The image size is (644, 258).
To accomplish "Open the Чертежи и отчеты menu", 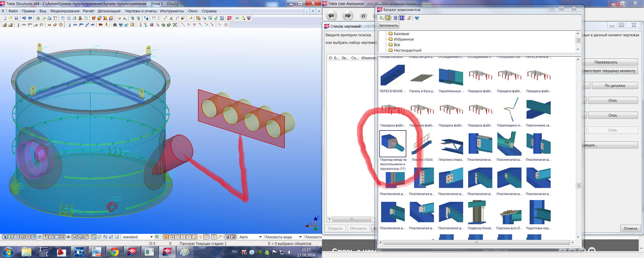I will click(x=141, y=11).
